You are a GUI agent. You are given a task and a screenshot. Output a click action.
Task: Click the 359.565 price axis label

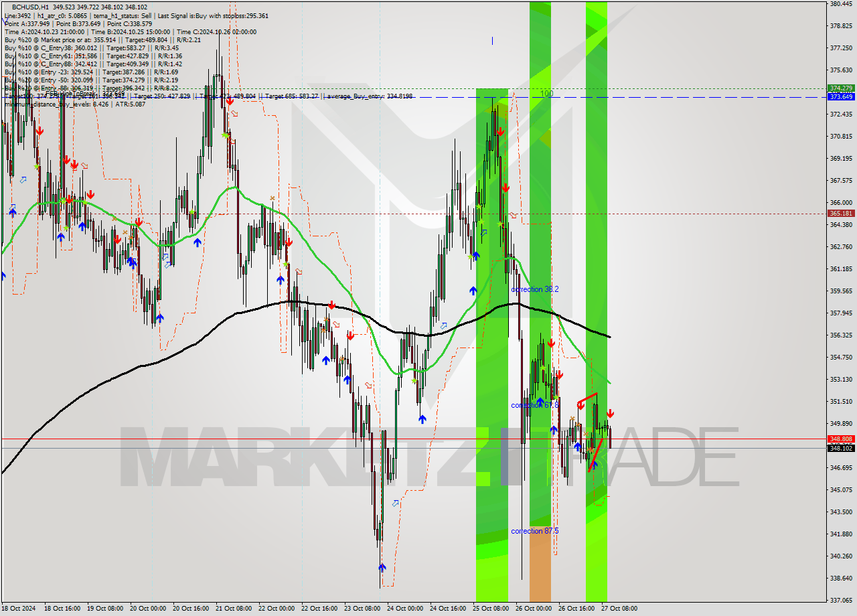[x=841, y=291]
